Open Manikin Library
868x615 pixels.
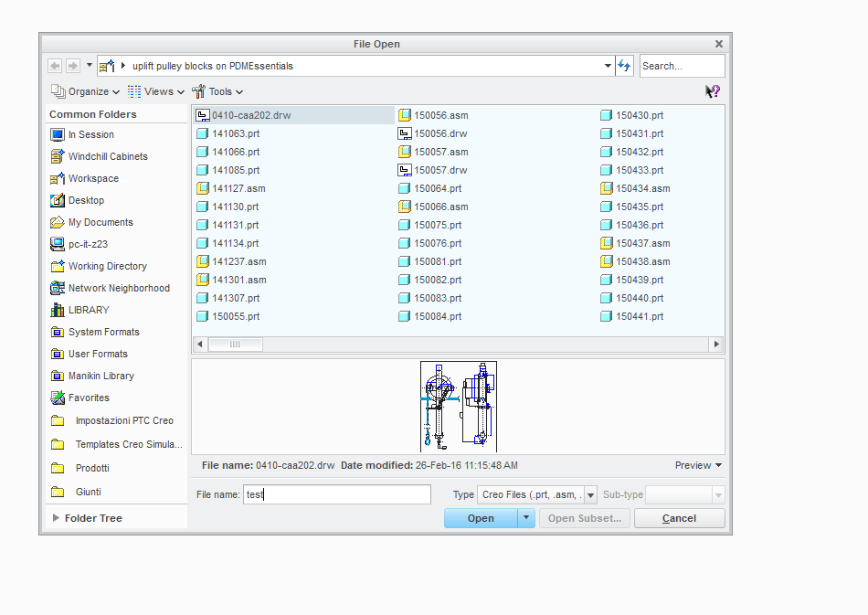92,376
